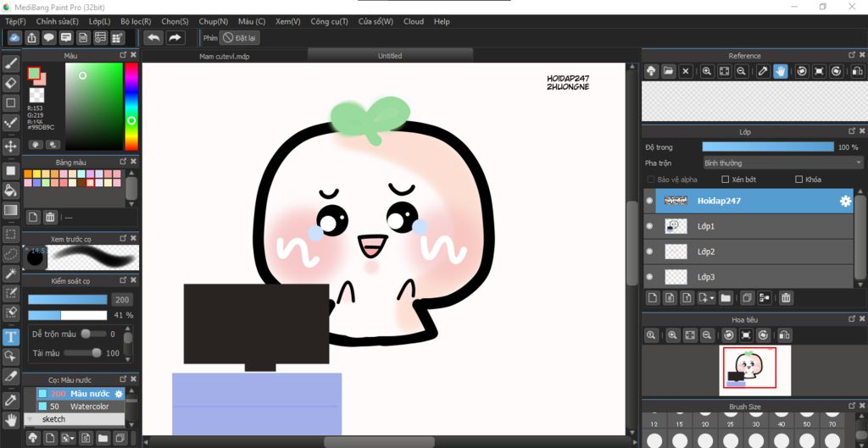Open the Help menu
The image size is (868, 448).
tap(442, 21)
